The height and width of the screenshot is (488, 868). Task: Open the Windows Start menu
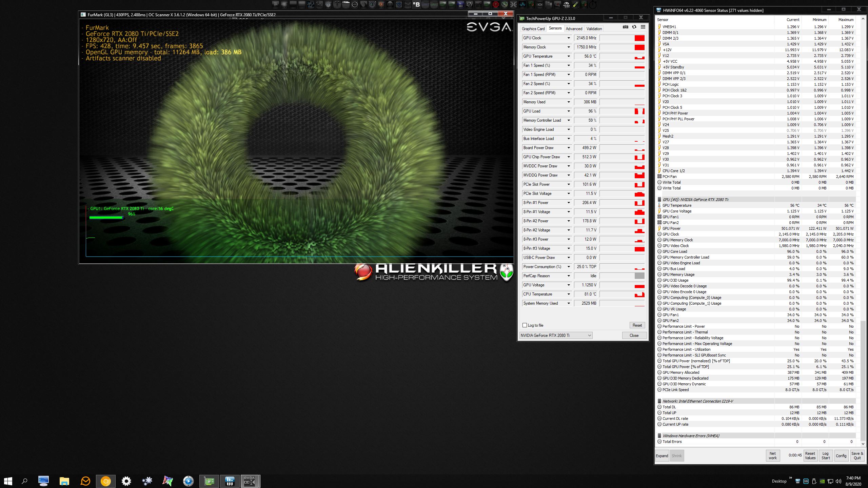pyautogui.click(x=8, y=481)
